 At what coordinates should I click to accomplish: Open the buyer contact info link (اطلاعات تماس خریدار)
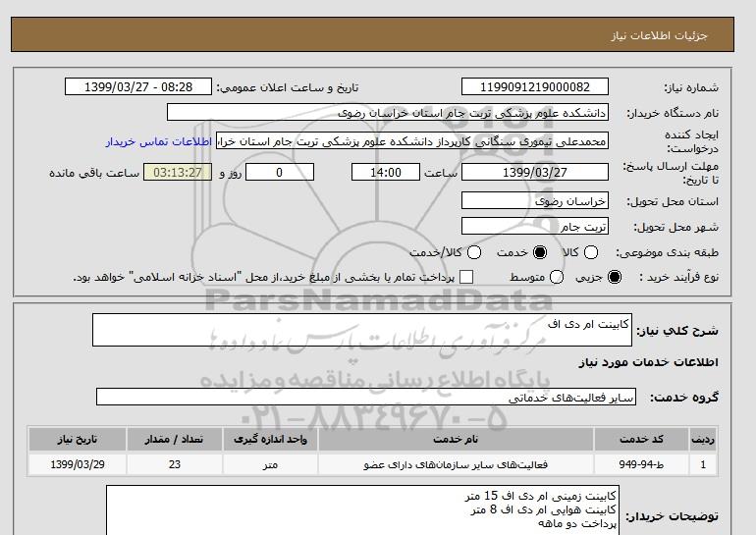click(x=159, y=142)
